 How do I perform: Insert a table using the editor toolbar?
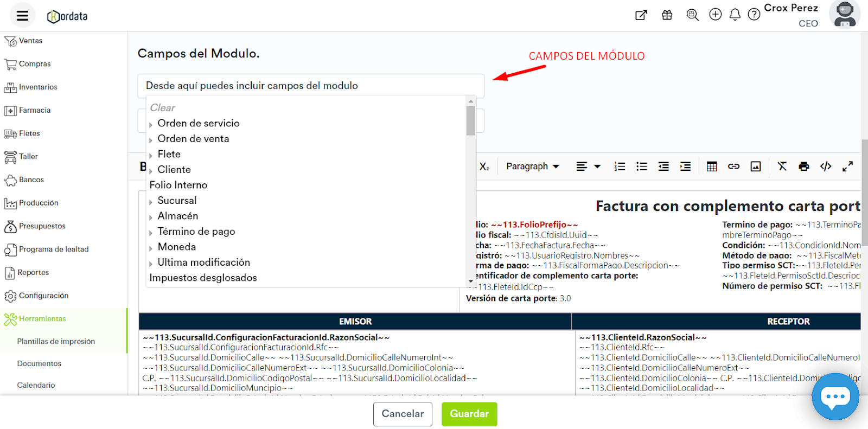coord(712,167)
